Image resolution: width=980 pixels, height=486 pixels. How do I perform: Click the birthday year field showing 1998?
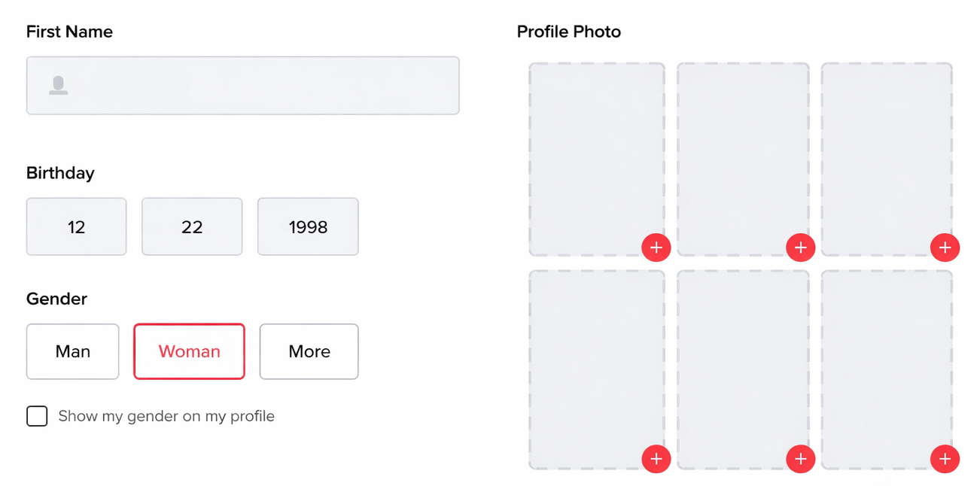point(308,227)
